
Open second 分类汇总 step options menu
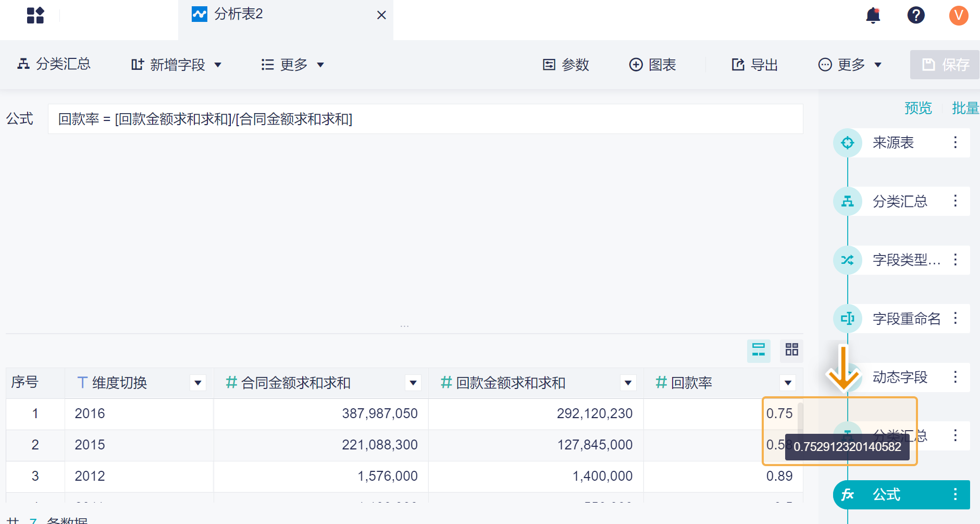tap(956, 435)
